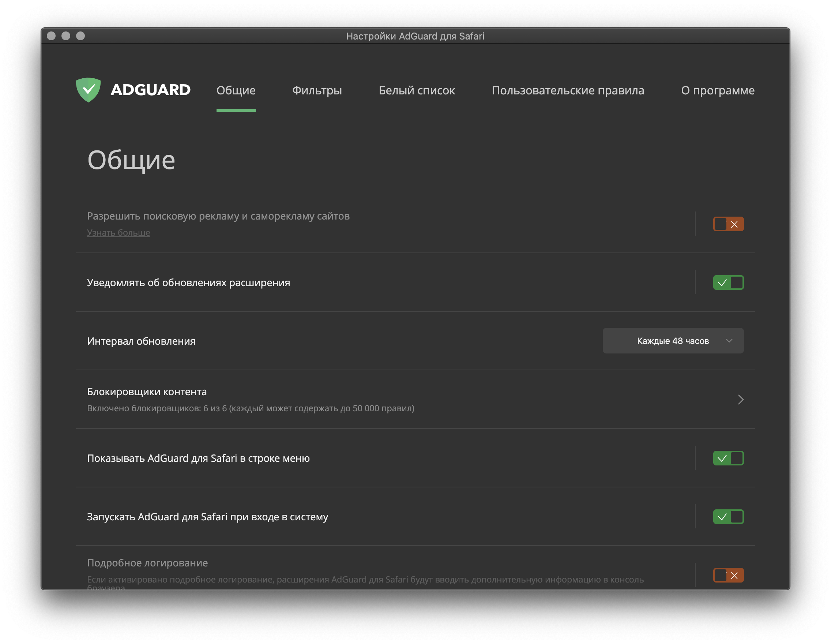831x644 pixels.
Task: Open the Белый список tab
Action: (417, 91)
